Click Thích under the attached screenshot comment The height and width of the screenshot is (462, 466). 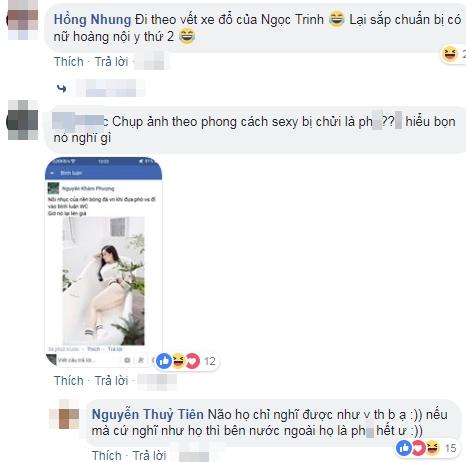pyautogui.click(x=69, y=380)
